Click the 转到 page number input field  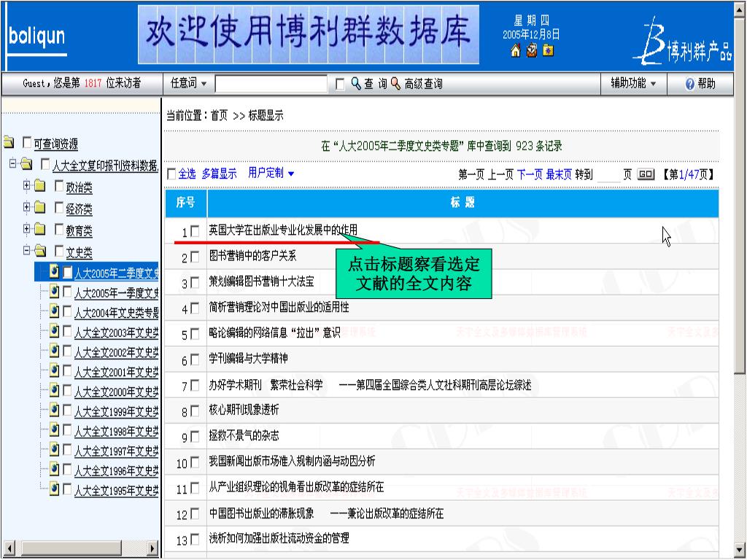[x=608, y=175]
